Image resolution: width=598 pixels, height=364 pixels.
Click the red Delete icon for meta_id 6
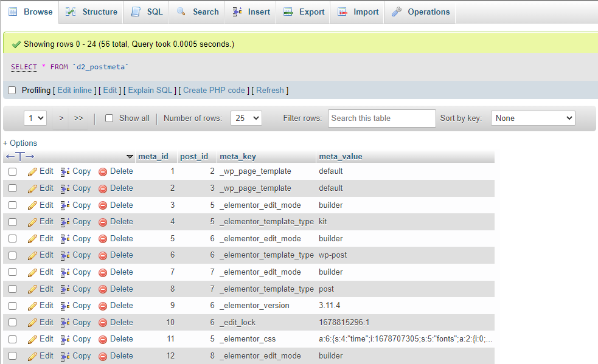click(103, 256)
